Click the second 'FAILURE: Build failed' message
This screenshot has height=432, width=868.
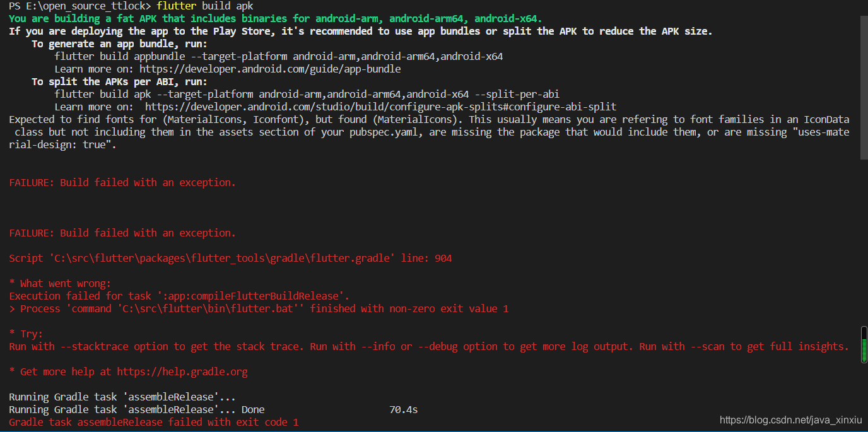pyautogui.click(x=122, y=233)
